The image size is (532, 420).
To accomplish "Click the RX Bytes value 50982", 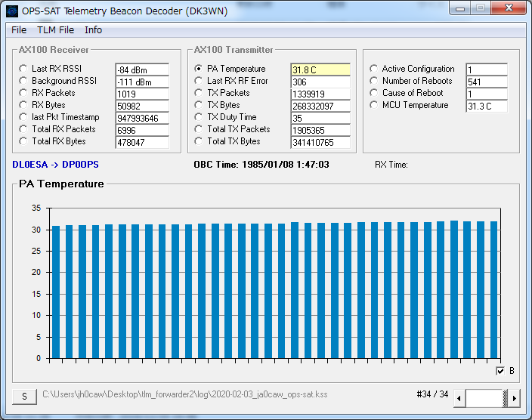I will (x=142, y=107).
